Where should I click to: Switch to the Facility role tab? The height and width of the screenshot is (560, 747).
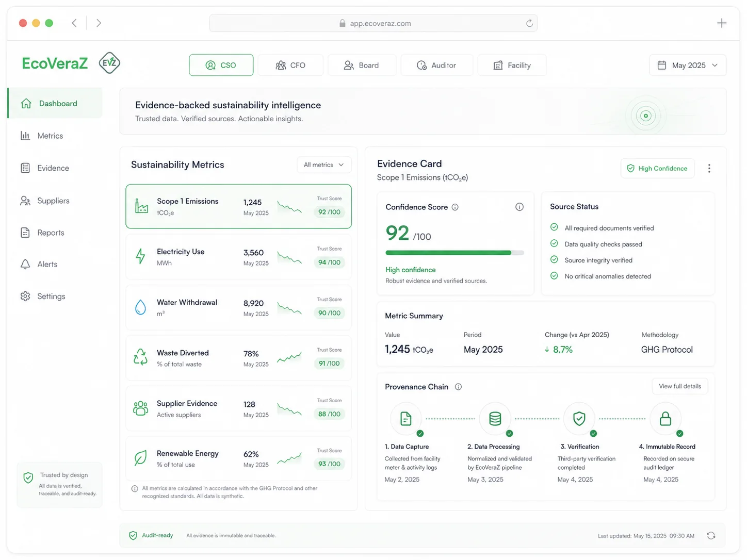[512, 65]
